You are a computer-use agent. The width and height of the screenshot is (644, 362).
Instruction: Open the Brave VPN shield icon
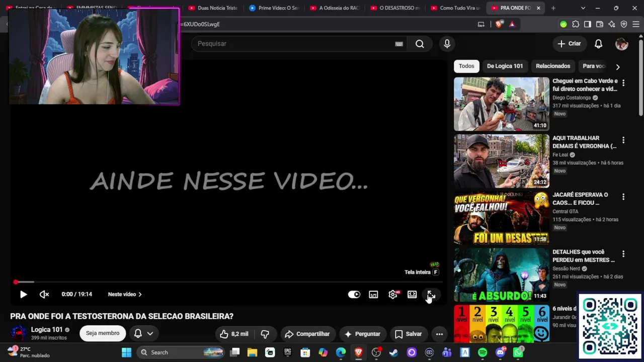click(624, 24)
